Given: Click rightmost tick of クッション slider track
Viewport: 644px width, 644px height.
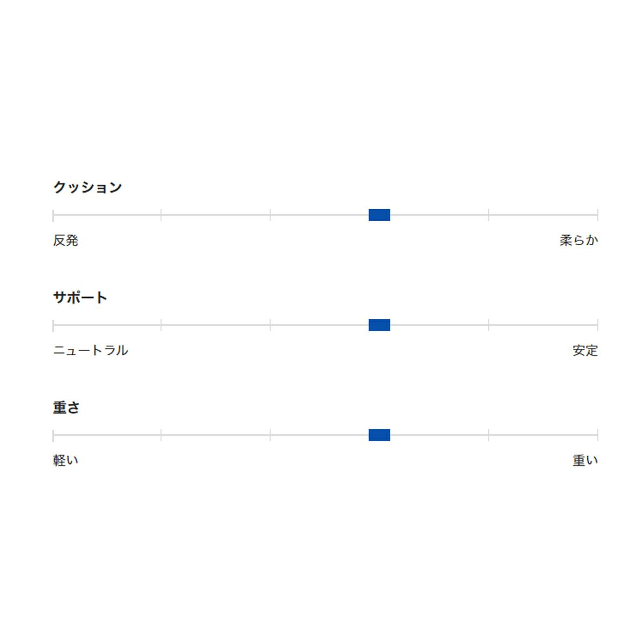Looking at the screenshot, I should click(x=597, y=215).
